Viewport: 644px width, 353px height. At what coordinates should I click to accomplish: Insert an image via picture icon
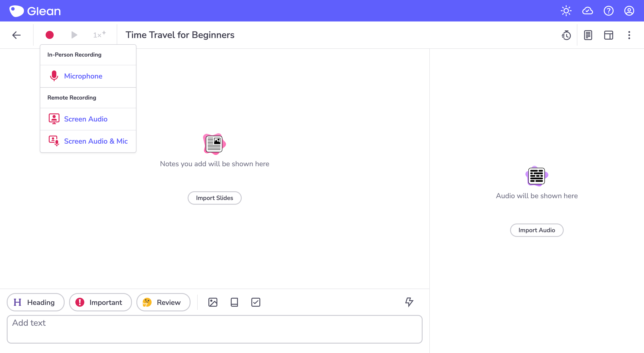213,302
